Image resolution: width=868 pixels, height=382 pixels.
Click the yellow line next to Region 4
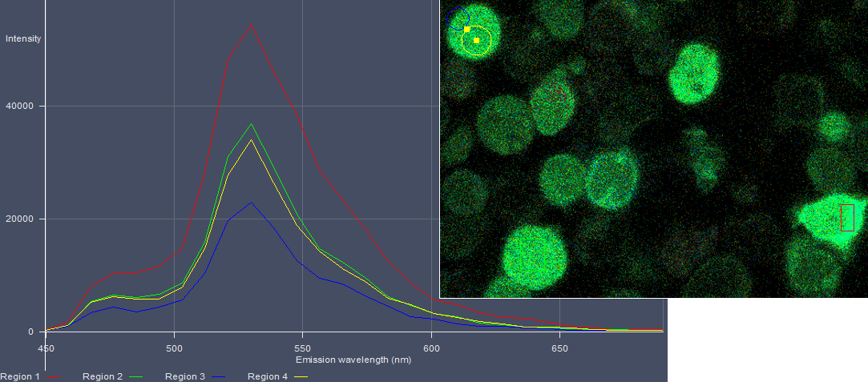coord(301,376)
